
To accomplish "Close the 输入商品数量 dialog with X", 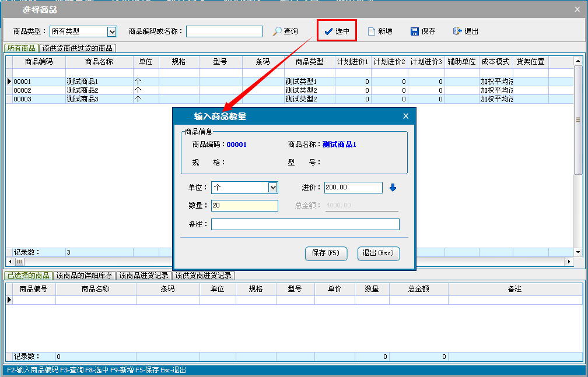I will coord(406,116).
